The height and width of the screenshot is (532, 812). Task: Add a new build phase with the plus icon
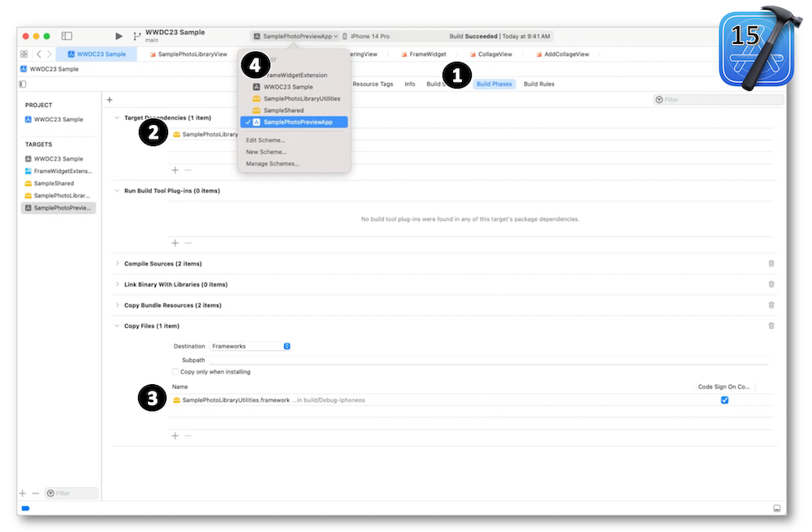(110, 99)
